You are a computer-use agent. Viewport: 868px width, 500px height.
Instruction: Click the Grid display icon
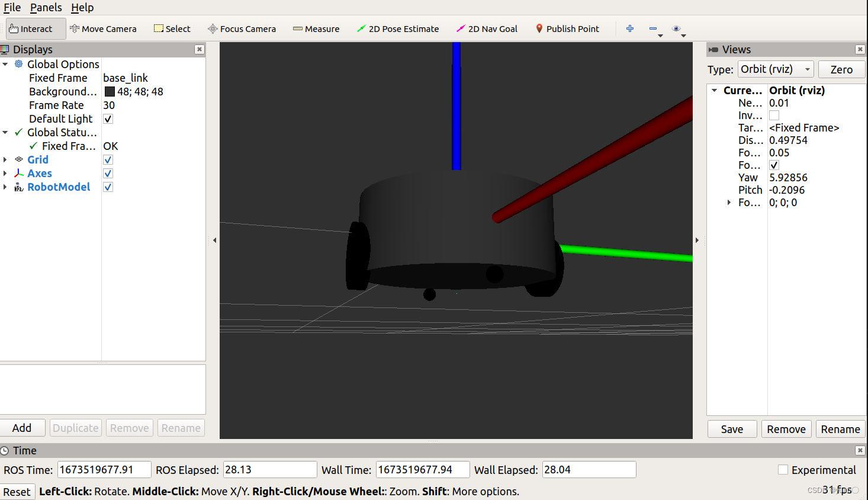[x=19, y=159]
